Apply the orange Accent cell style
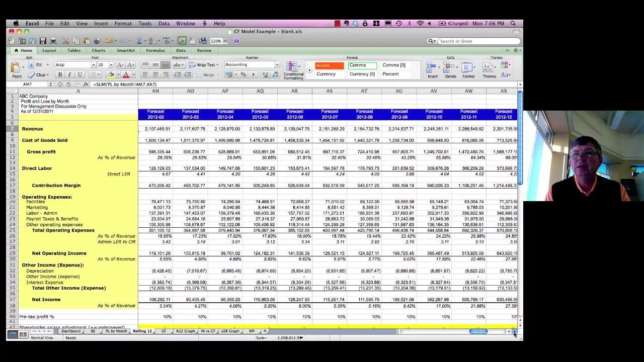Image resolution: width=644 pixels, height=362 pixels. pos(329,65)
